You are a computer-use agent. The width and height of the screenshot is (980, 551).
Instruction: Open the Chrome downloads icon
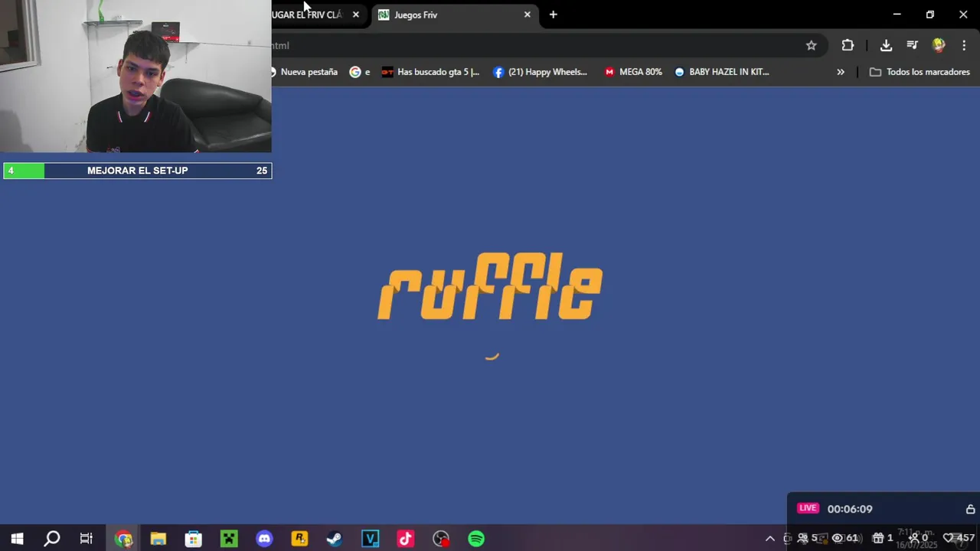(x=886, y=45)
